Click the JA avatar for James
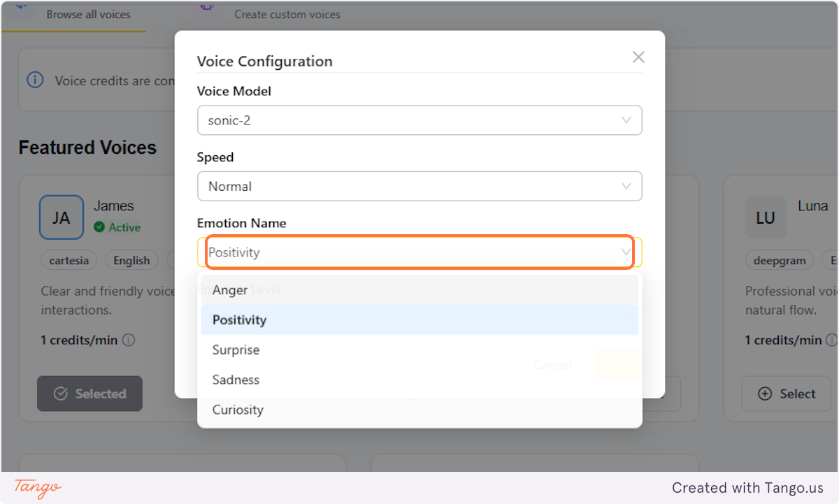 click(62, 217)
